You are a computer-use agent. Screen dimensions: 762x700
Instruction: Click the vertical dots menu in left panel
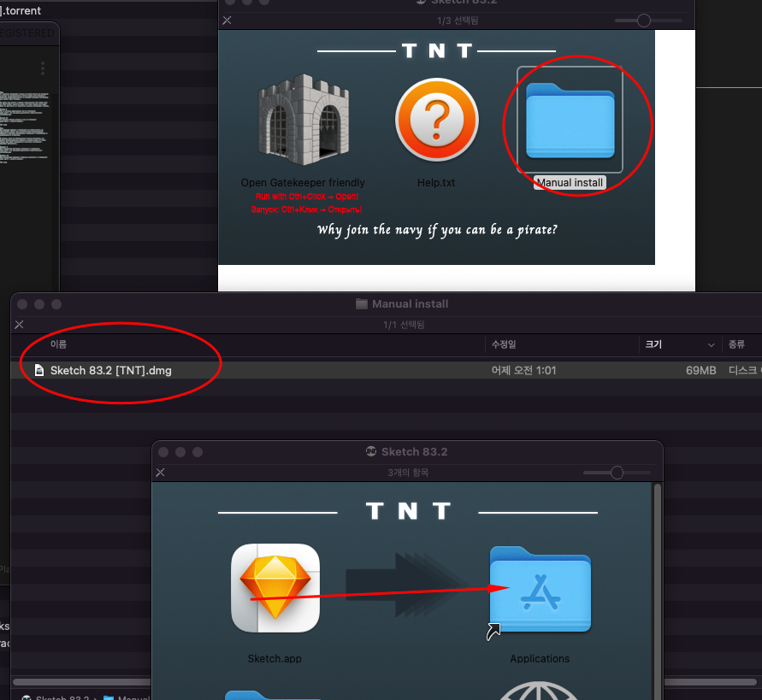(43, 68)
